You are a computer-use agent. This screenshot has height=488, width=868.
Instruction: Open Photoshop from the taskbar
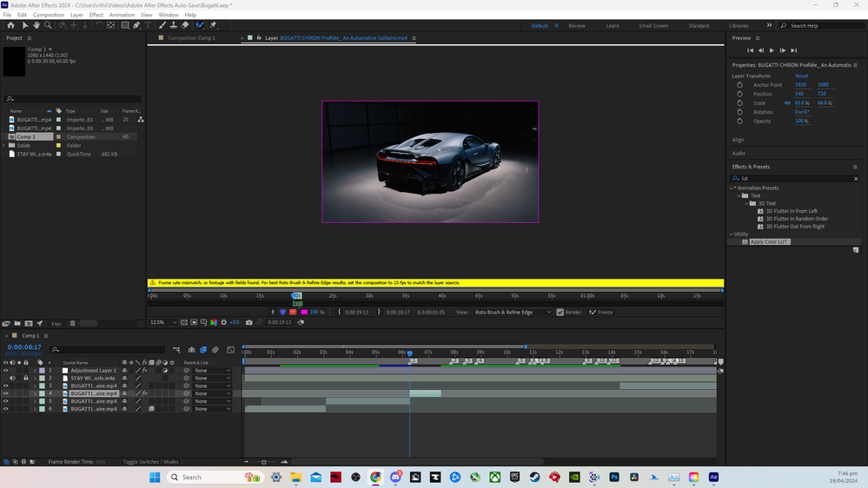click(x=614, y=477)
